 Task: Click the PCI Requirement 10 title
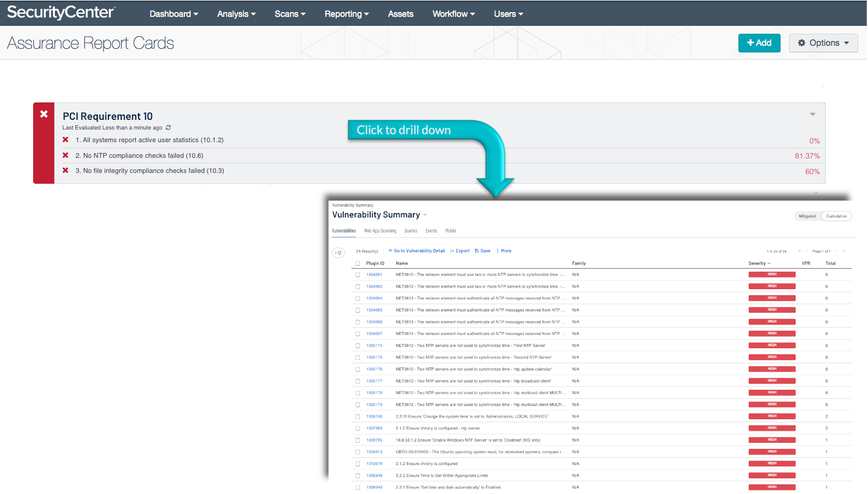108,116
